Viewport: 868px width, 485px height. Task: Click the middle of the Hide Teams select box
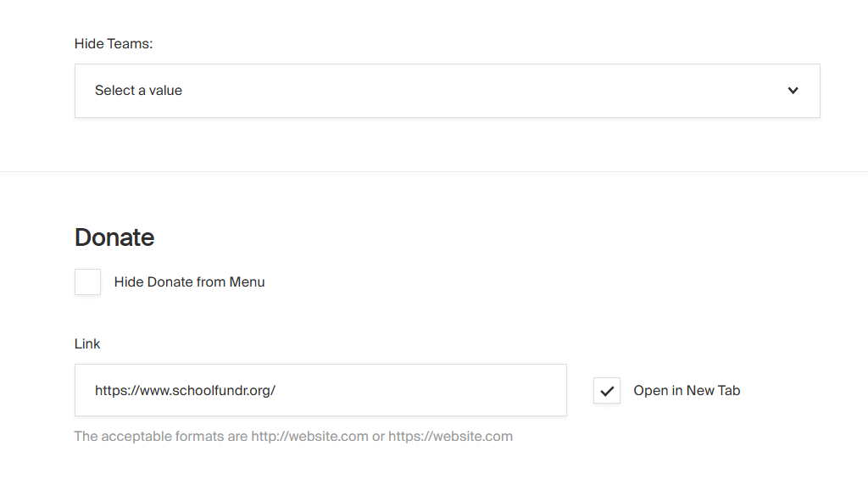tap(447, 91)
